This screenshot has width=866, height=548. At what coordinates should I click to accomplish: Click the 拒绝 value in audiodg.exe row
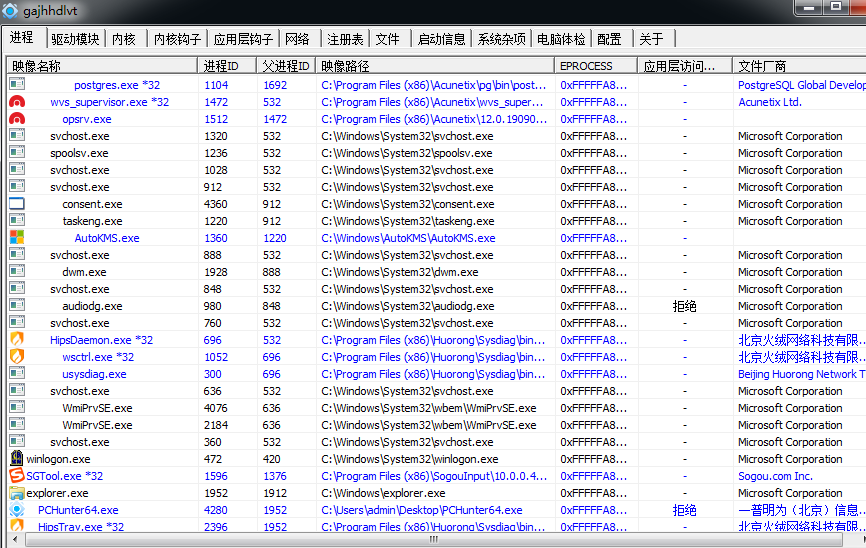[684, 306]
